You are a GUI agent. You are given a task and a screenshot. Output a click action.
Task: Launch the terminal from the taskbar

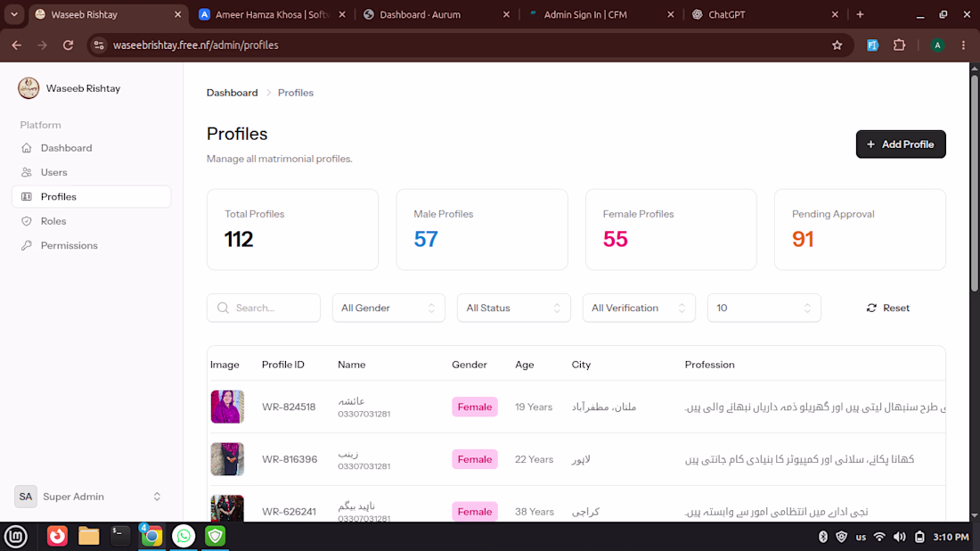point(120,536)
